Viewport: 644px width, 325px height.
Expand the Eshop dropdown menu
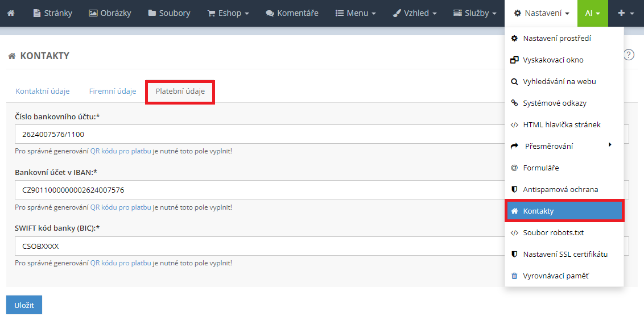point(228,13)
